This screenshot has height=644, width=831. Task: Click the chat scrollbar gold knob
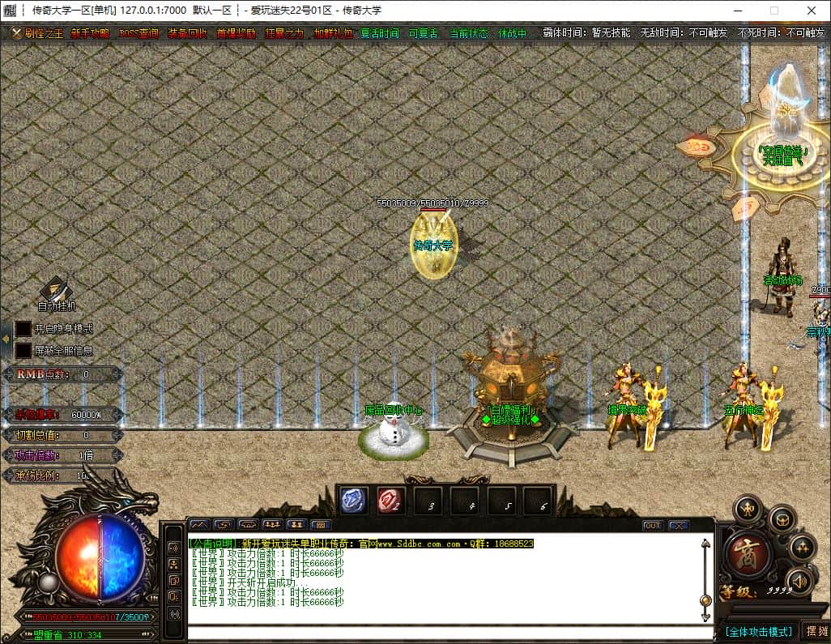point(705,600)
